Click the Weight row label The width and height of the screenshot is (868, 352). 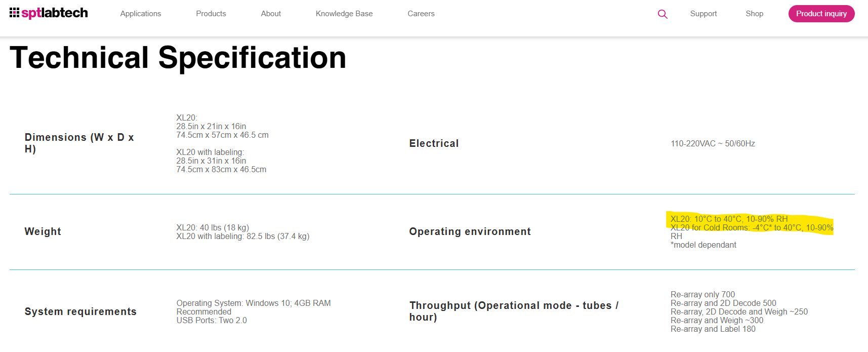pyautogui.click(x=43, y=231)
